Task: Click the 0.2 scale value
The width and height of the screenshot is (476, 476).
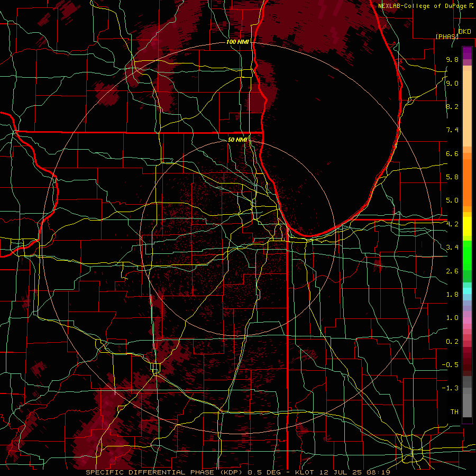Action: point(452,342)
